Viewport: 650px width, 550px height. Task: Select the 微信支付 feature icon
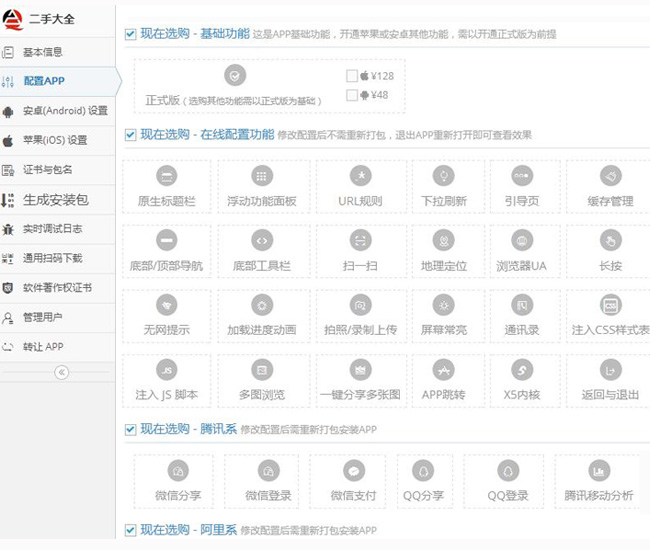tap(354, 470)
